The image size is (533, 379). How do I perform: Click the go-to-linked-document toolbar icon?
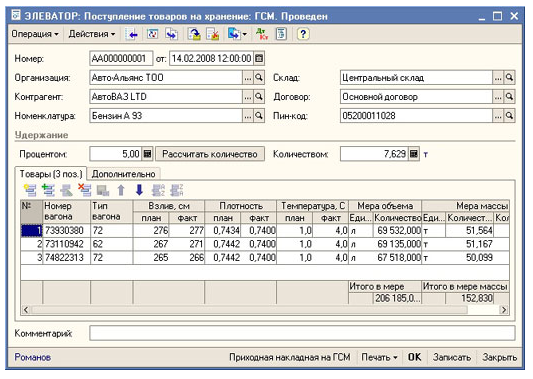click(x=172, y=34)
